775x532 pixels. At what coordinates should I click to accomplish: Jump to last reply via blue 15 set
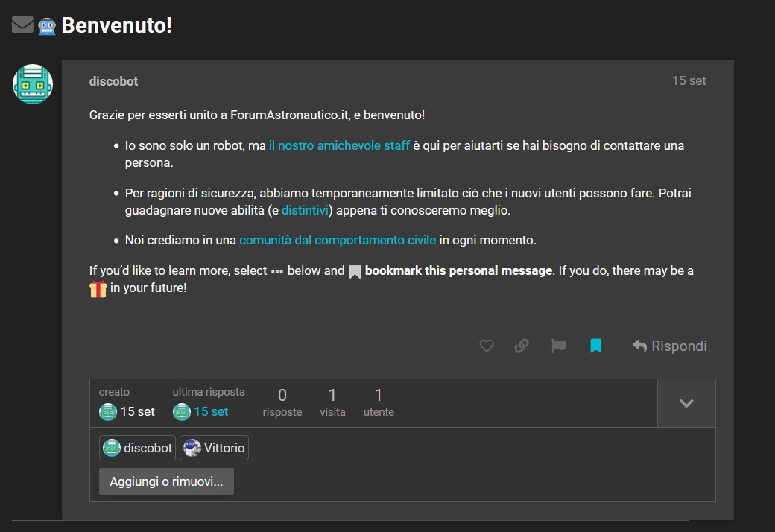(x=211, y=411)
